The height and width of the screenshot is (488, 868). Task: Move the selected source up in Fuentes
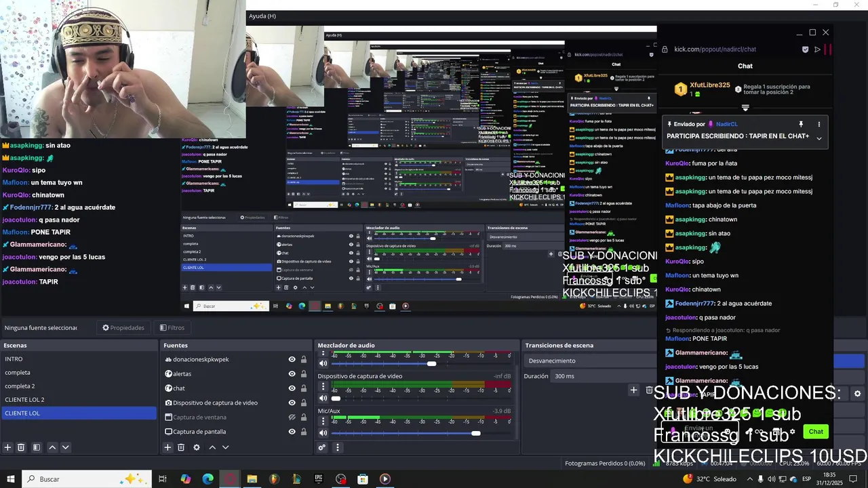click(212, 447)
